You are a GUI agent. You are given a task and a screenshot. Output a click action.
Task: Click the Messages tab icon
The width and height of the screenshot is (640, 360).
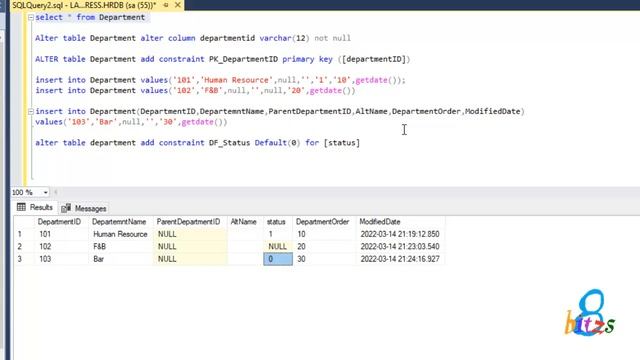(66, 208)
